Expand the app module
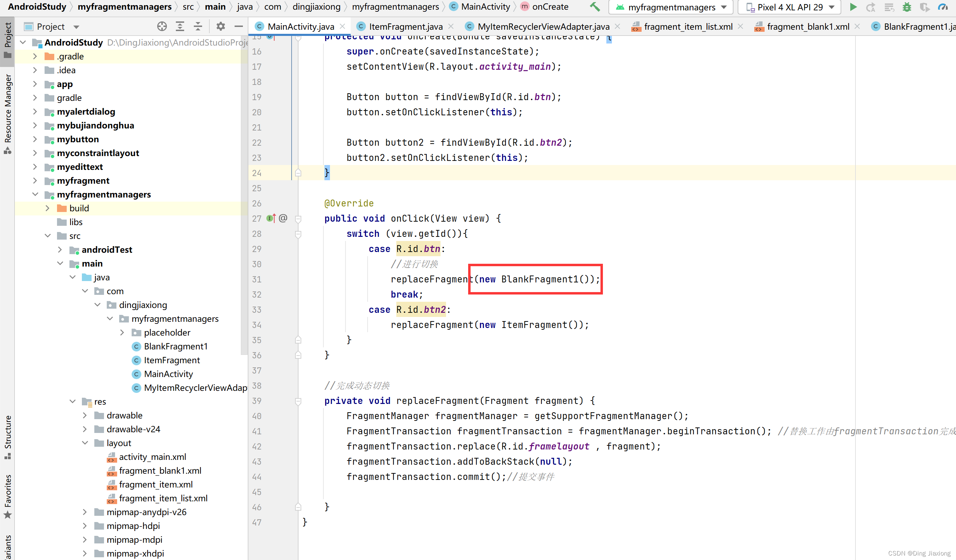 pos(35,84)
